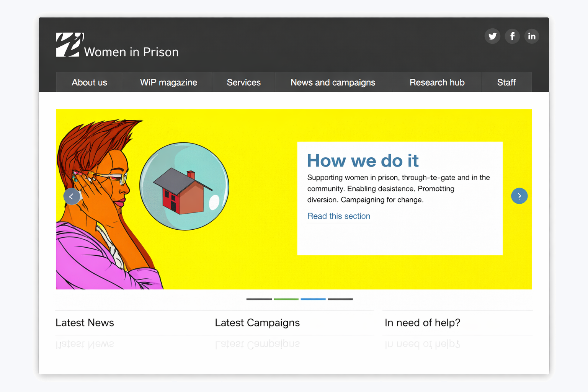The height and width of the screenshot is (392, 588).
Task: Select the last carousel indicator bar
Action: pos(340,299)
